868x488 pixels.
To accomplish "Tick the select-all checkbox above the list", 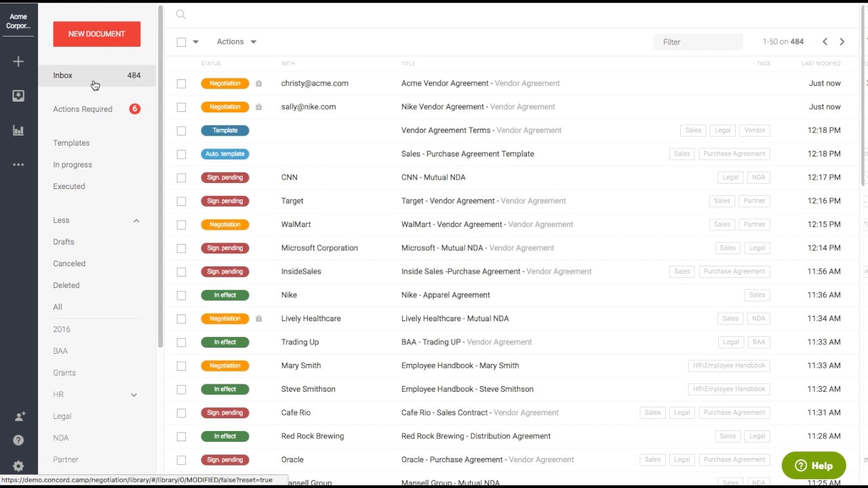I will (x=181, y=41).
